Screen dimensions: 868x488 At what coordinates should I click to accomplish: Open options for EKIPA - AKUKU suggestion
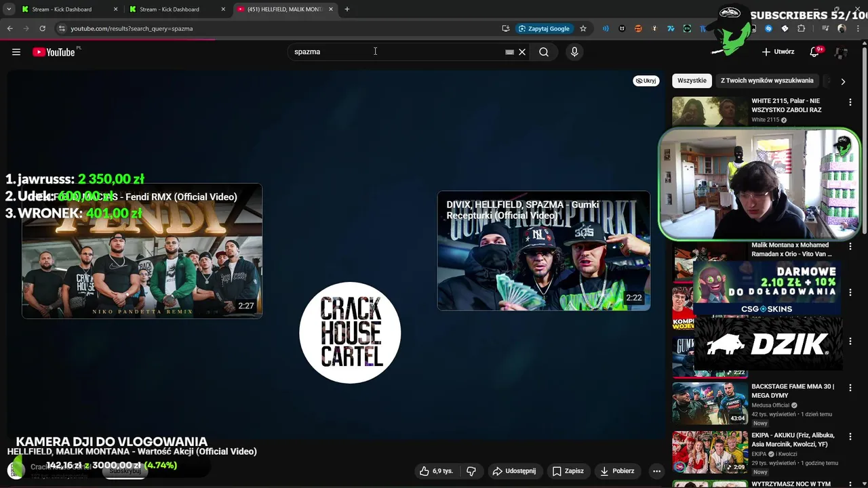[850, 437]
